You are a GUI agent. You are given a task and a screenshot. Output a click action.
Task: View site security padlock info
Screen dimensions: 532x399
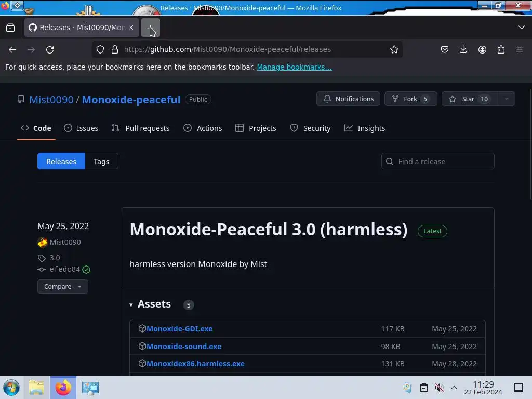[x=115, y=49]
